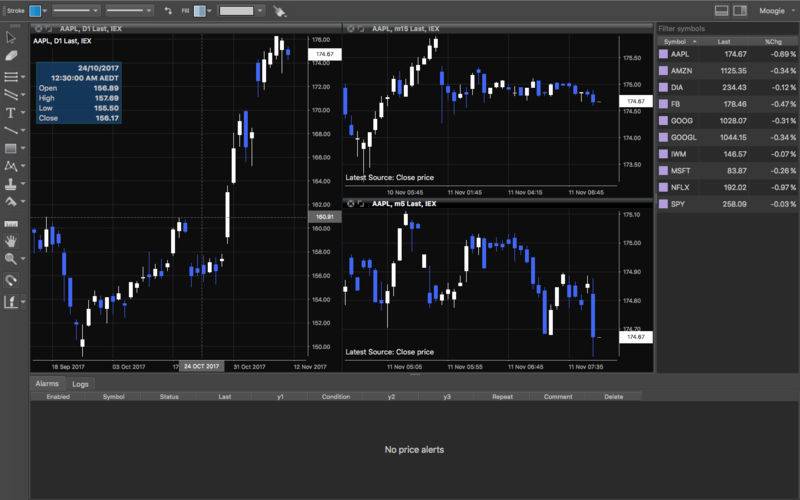The height and width of the screenshot is (500, 800).
Task: Pop out the AAPL m15 chart panel
Action: point(361,29)
